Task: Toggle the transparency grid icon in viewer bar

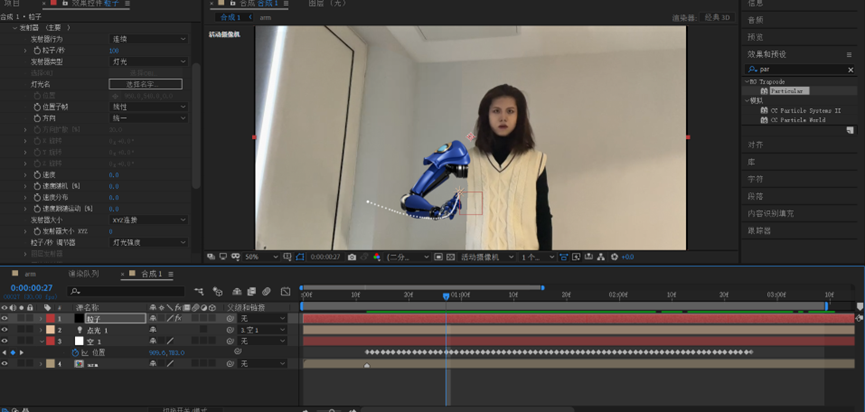Action: [x=451, y=257]
